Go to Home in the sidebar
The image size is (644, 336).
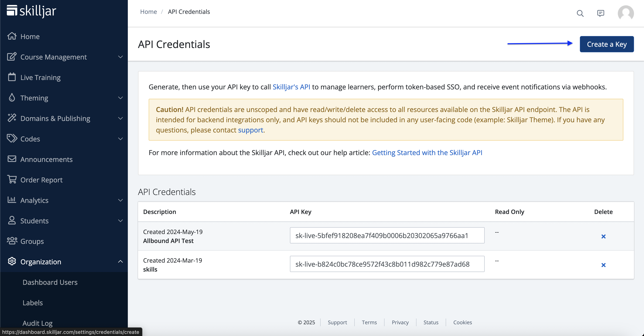click(30, 36)
